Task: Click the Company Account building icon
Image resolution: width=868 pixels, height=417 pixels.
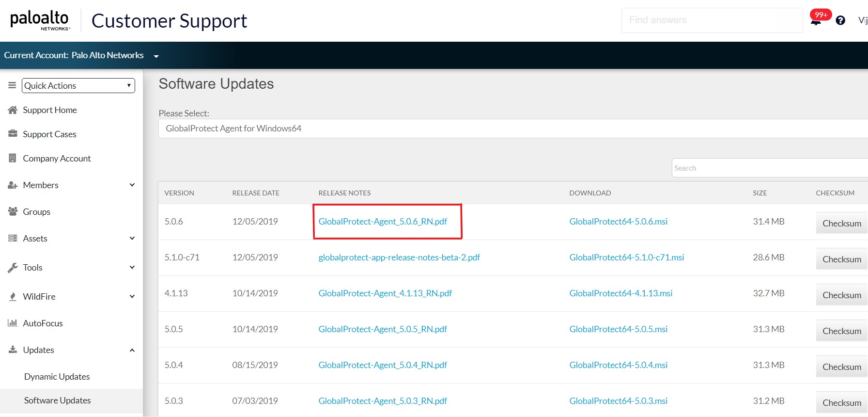Action: pyautogui.click(x=13, y=158)
